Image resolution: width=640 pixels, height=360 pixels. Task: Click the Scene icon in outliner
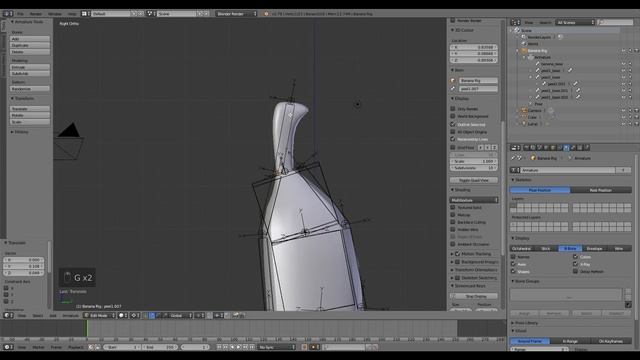tap(517, 30)
